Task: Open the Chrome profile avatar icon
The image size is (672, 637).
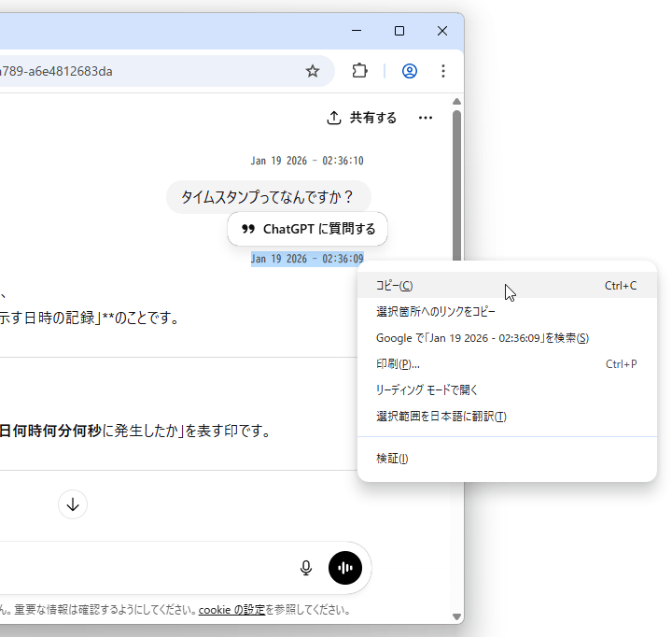Action: (x=409, y=71)
